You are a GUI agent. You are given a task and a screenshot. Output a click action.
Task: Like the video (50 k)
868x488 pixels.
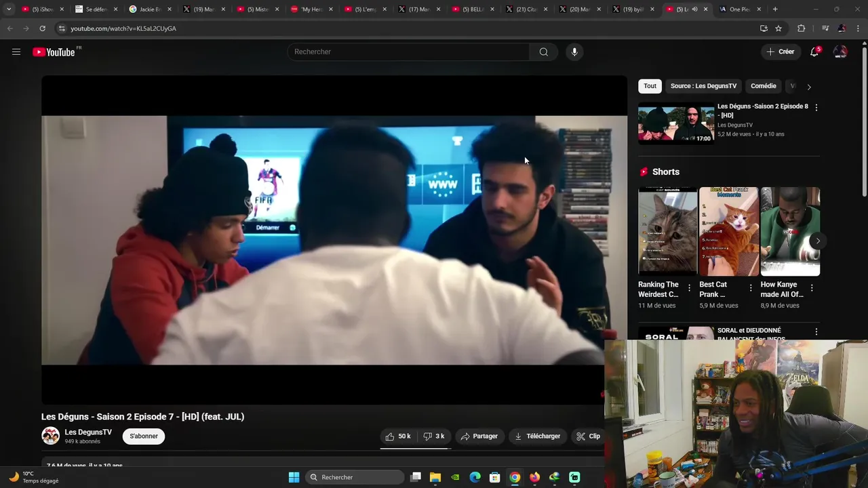tap(398, 436)
